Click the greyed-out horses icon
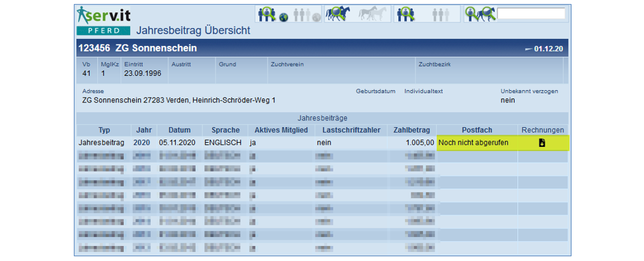Screen dimensions: 644x261 point(372,14)
